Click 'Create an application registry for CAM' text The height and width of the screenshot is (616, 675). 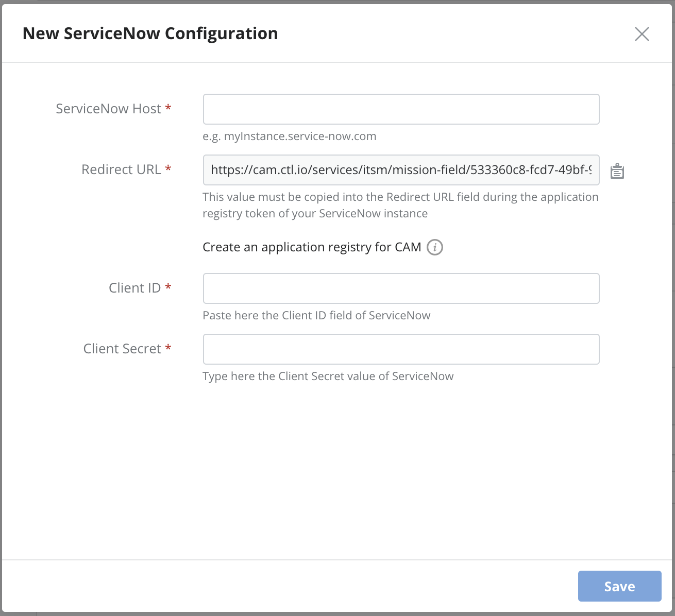(x=312, y=247)
